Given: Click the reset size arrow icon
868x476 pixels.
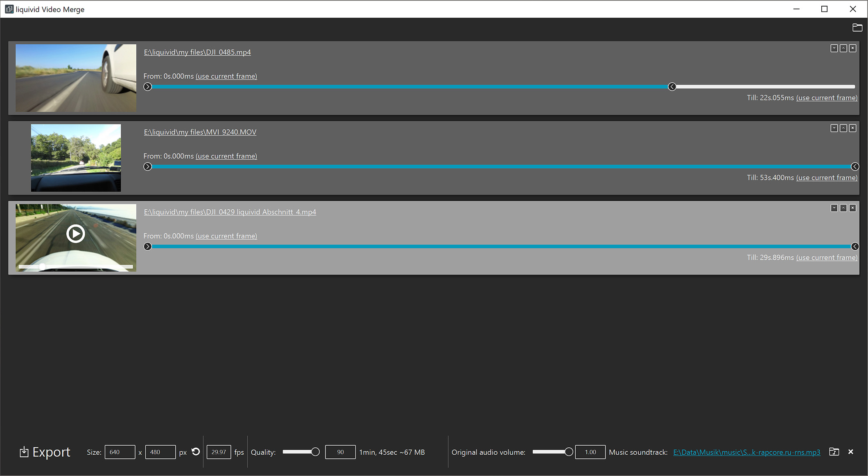Looking at the screenshot, I should click(196, 452).
